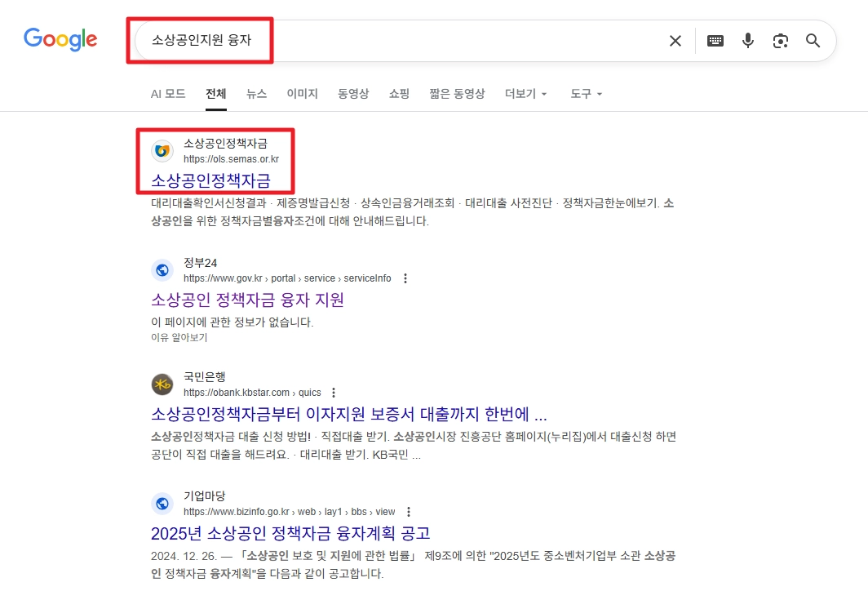Open three-dot menu beside 국민은행 result
Viewport: 868px width, 600px height.
point(334,392)
